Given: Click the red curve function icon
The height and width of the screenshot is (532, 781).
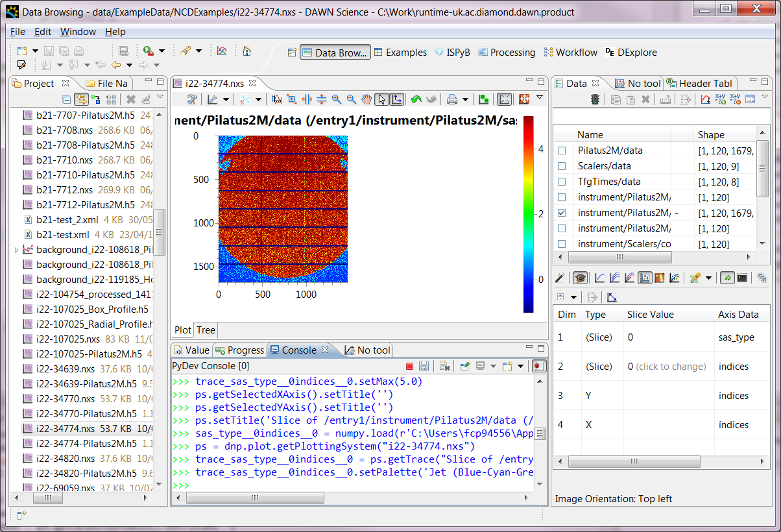Looking at the screenshot, I should click(705, 99).
